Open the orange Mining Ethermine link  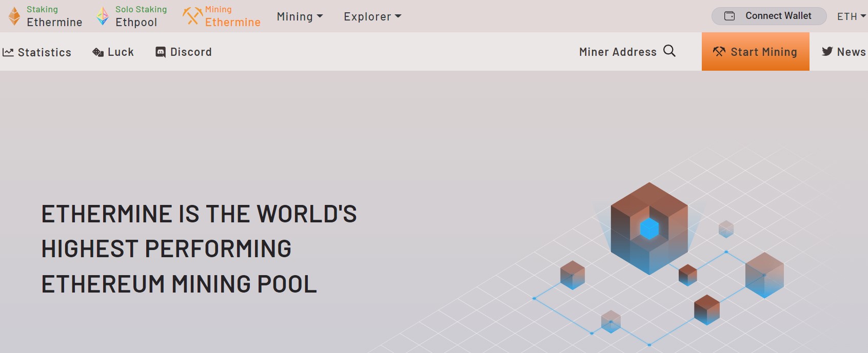coord(222,16)
